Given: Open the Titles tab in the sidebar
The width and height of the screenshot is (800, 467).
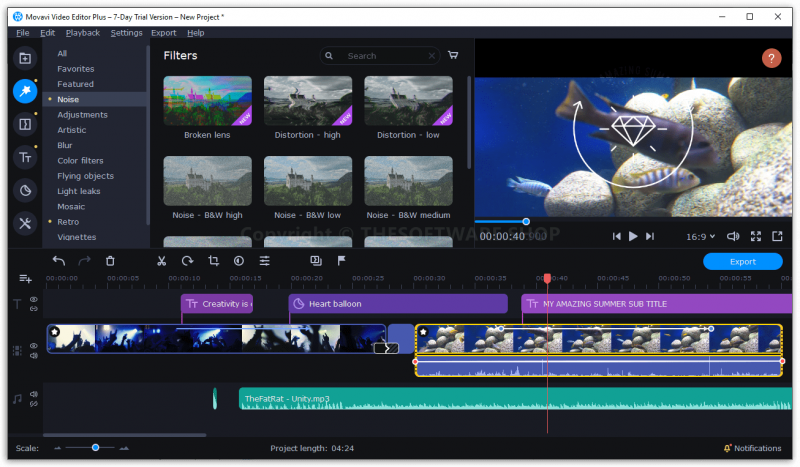Looking at the screenshot, I should [x=25, y=157].
